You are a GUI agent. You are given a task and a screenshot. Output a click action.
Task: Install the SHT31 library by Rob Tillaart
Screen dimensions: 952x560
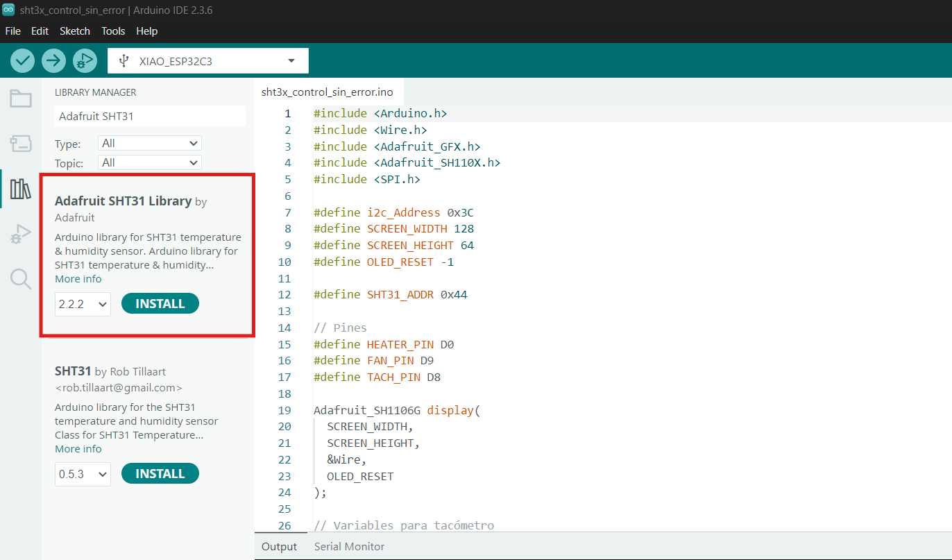pyautogui.click(x=160, y=474)
